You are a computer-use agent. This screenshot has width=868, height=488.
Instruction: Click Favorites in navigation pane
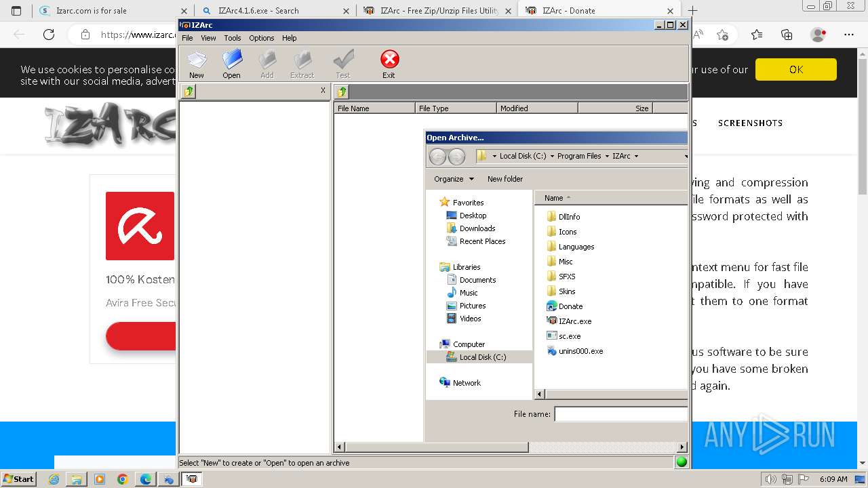[x=462, y=203]
